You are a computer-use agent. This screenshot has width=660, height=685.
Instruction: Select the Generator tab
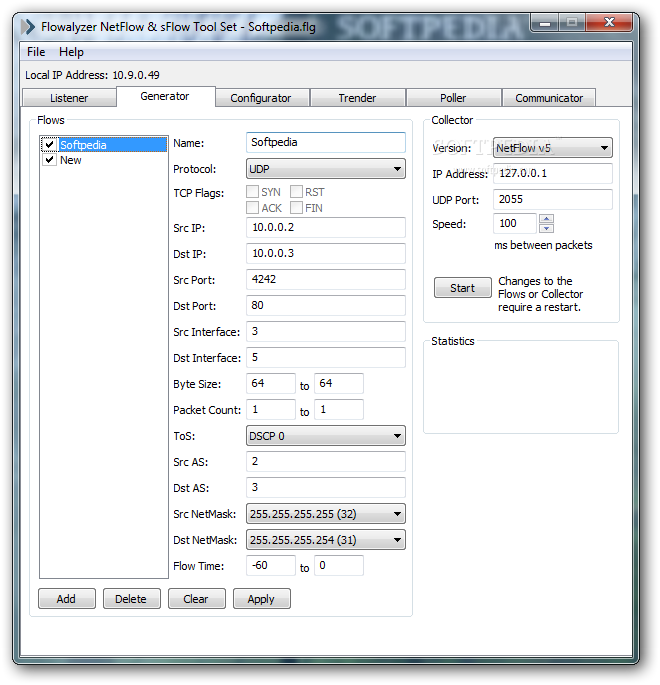pos(165,96)
